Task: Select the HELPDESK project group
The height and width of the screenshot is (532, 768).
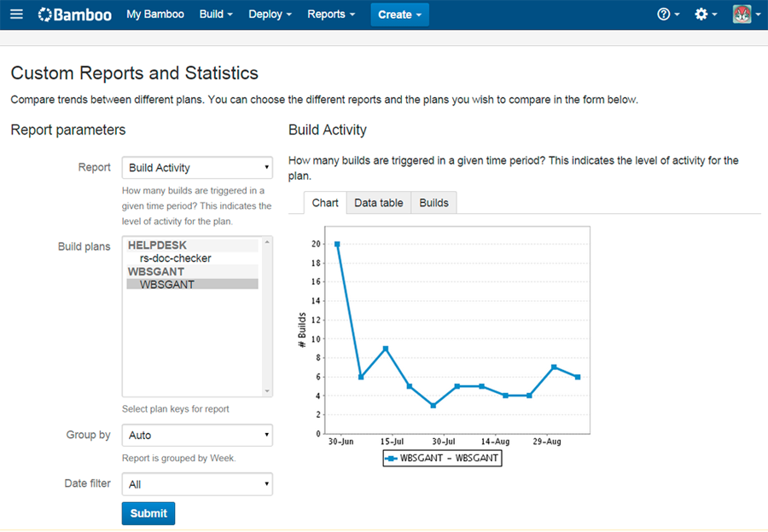Action: (x=193, y=246)
